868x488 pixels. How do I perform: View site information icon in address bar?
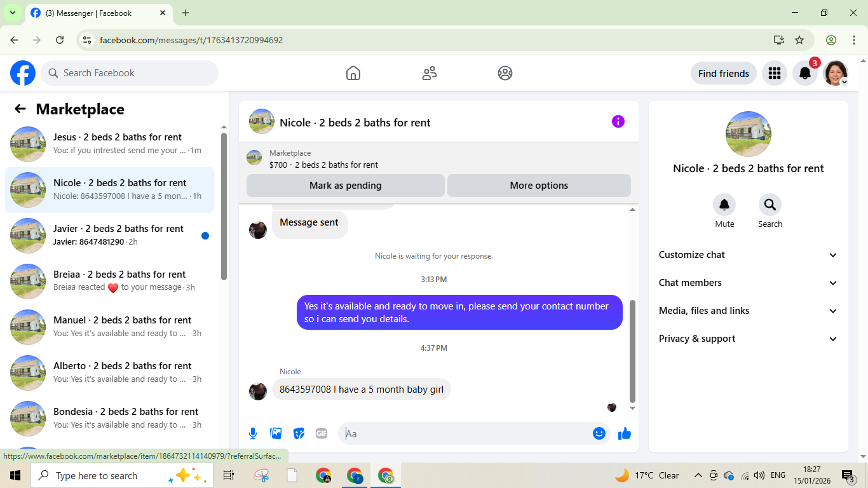click(x=88, y=40)
